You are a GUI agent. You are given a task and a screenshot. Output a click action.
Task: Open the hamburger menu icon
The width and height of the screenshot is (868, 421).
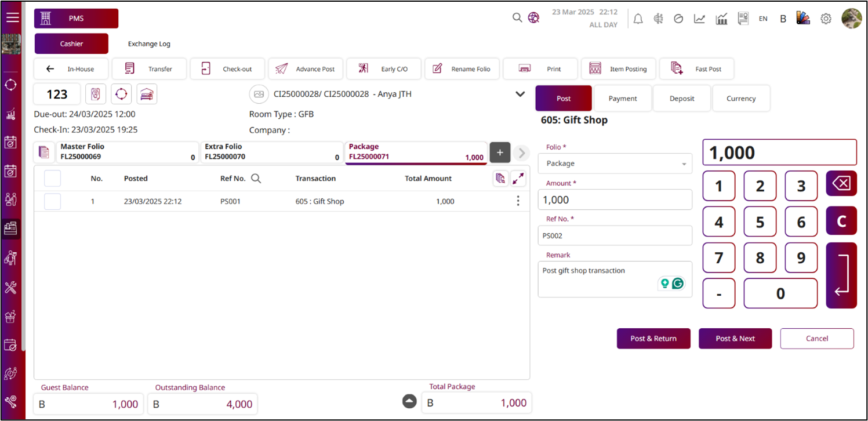coord(12,18)
